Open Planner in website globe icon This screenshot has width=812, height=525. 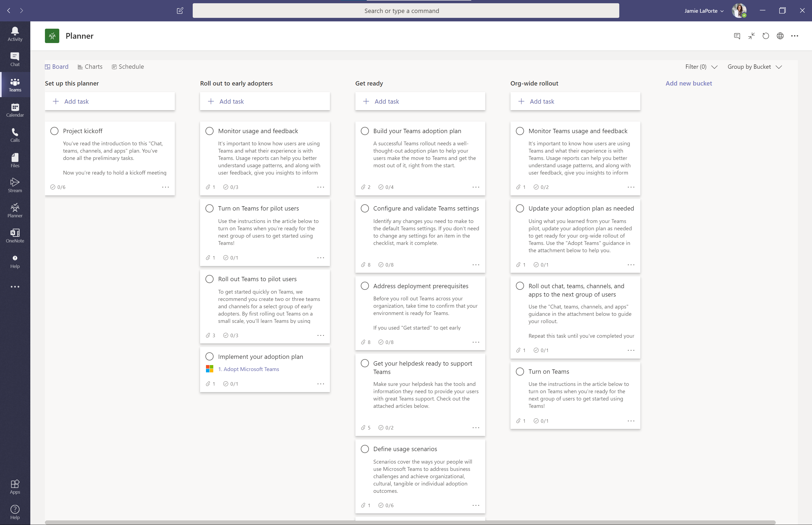point(780,36)
